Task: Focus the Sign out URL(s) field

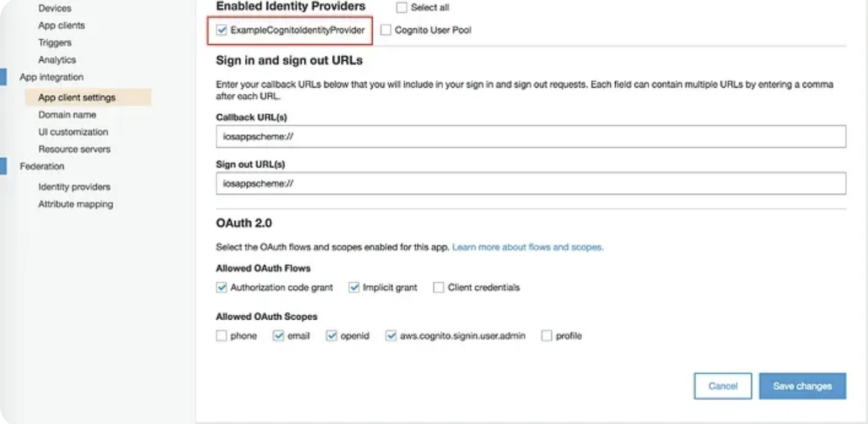Action: 530,183
